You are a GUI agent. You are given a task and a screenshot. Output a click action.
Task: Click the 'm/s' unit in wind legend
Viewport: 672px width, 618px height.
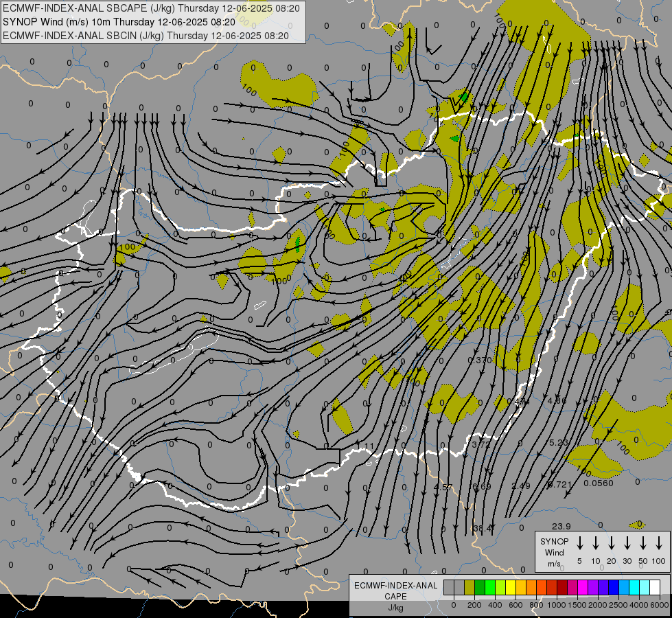[554, 564]
